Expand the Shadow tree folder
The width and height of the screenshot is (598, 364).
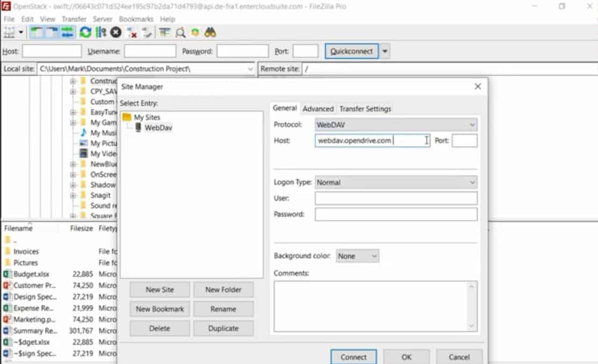tap(73, 185)
